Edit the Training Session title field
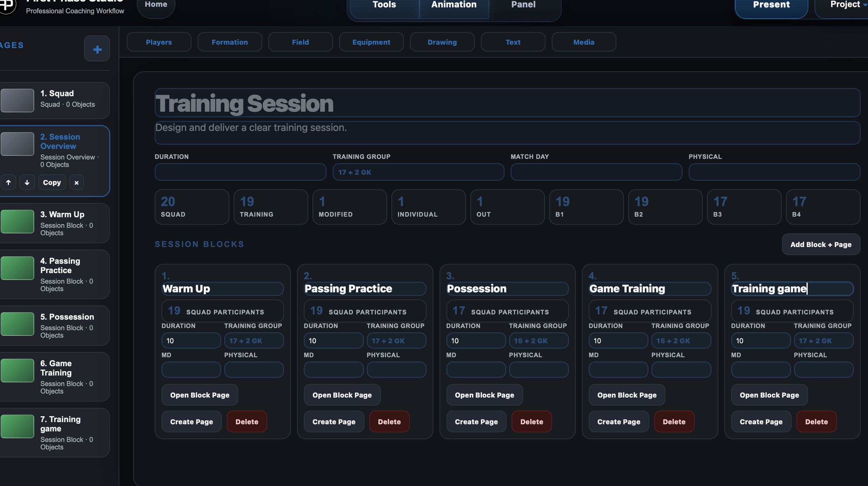Viewport: 868px width, 486px height. tap(507, 103)
